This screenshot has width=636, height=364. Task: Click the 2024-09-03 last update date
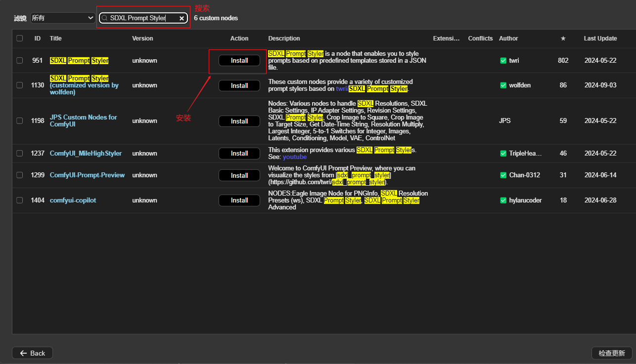pyautogui.click(x=600, y=85)
